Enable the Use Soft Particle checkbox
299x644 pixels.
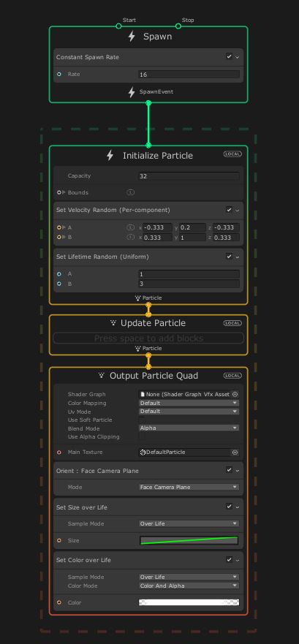[x=142, y=420]
